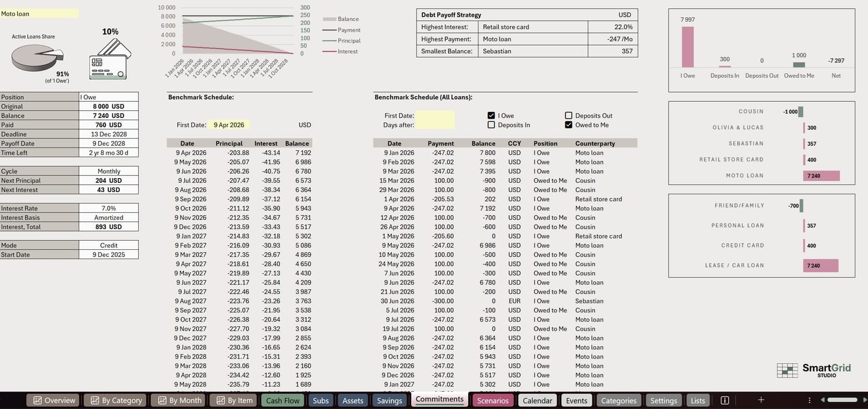Open the Mode selector showing Credit
Image resolution: width=868 pixels, height=409 pixels.
point(109,245)
